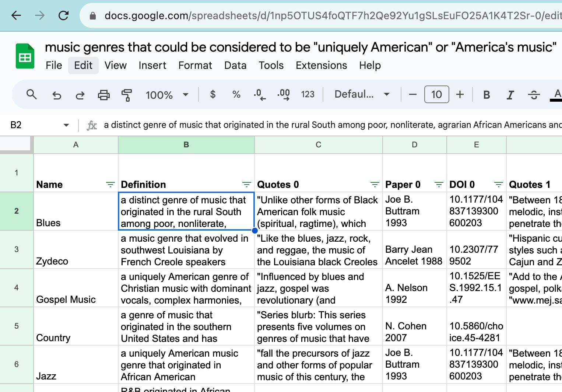Select the A. Nelson 1992 cell
The height and width of the screenshot is (392, 562).
click(415, 288)
